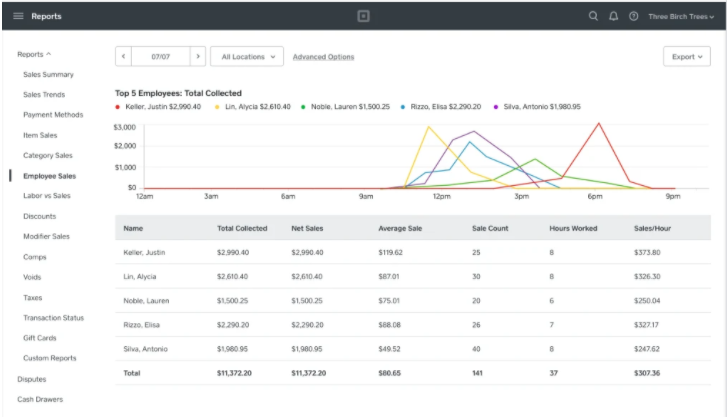
Task: Select Labor vs Sales report
Action: (47, 196)
